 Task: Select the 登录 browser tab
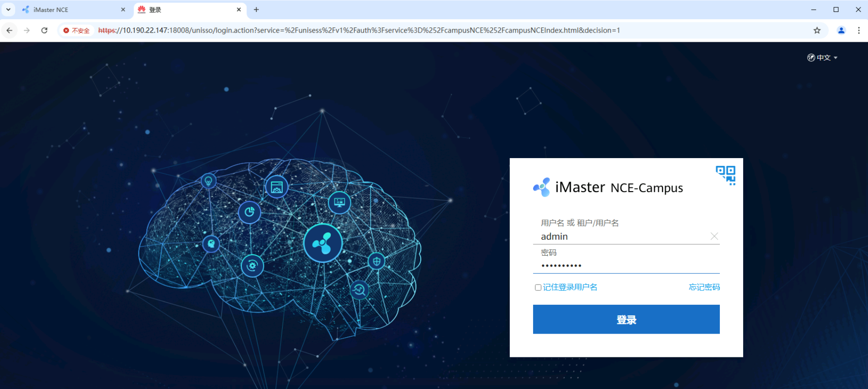coord(188,10)
